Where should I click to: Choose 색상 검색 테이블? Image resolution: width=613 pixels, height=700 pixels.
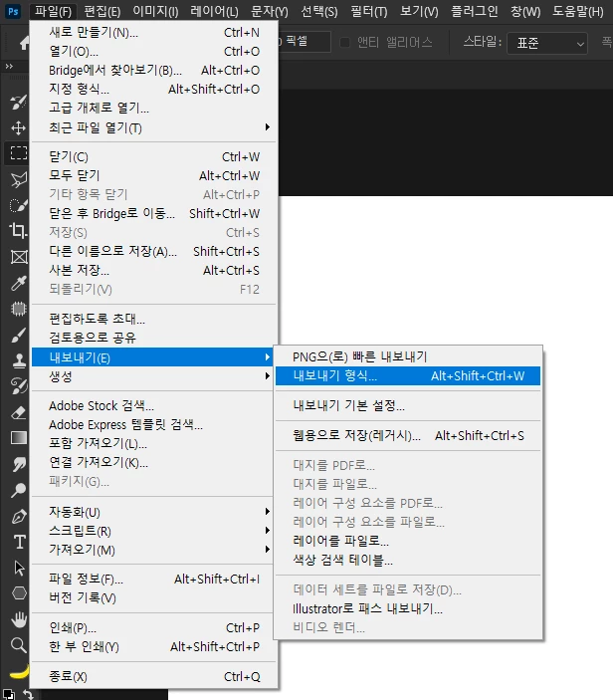coord(408,560)
